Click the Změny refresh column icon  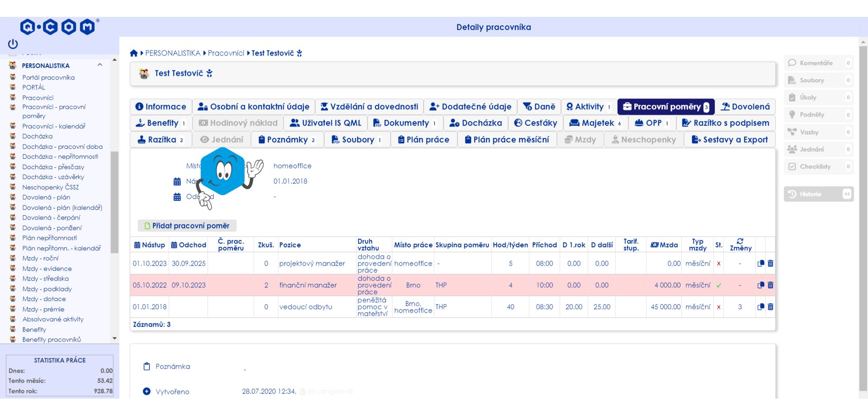click(740, 241)
